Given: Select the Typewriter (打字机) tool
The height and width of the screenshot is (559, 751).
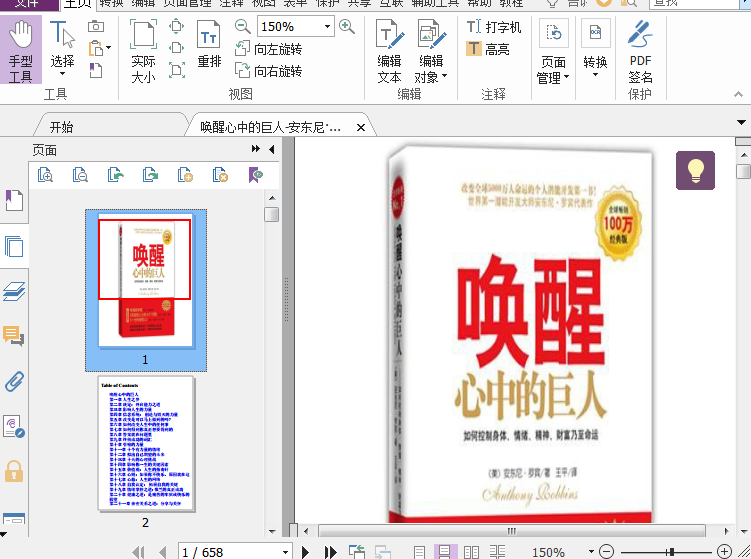Looking at the screenshot, I should click(494, 27).
